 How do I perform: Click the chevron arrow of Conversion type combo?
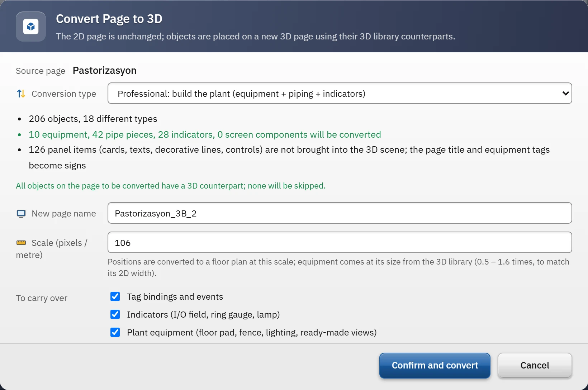[x=565, y=94]
